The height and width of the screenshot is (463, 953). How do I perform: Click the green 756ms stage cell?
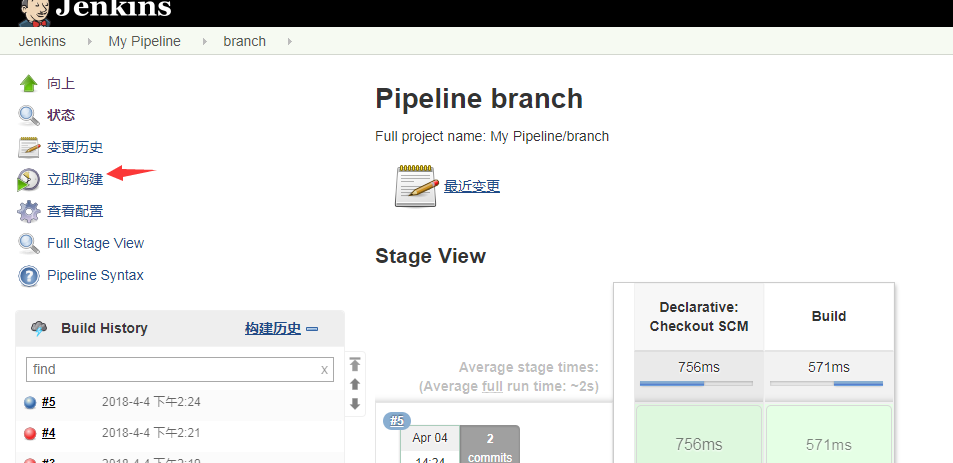(699, 435)
